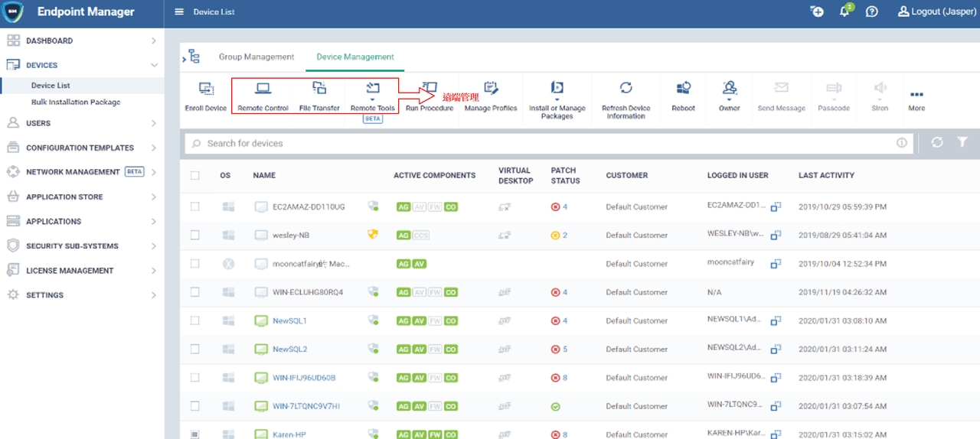Open the help question mark icon
The height and width of the screenshot is (439, 980).
871,12
